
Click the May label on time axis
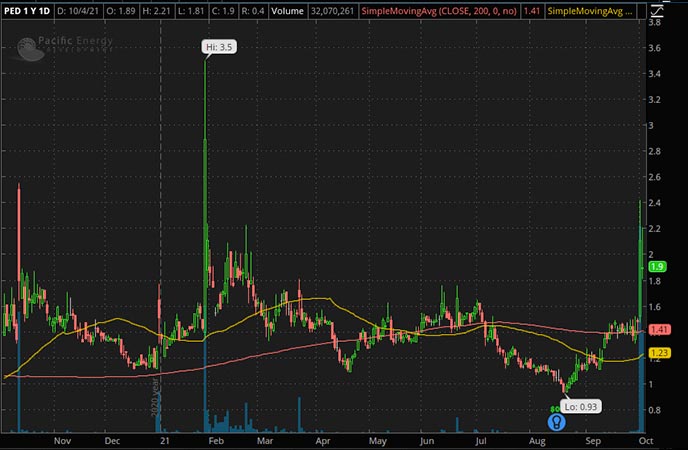[x=378, y=441]
